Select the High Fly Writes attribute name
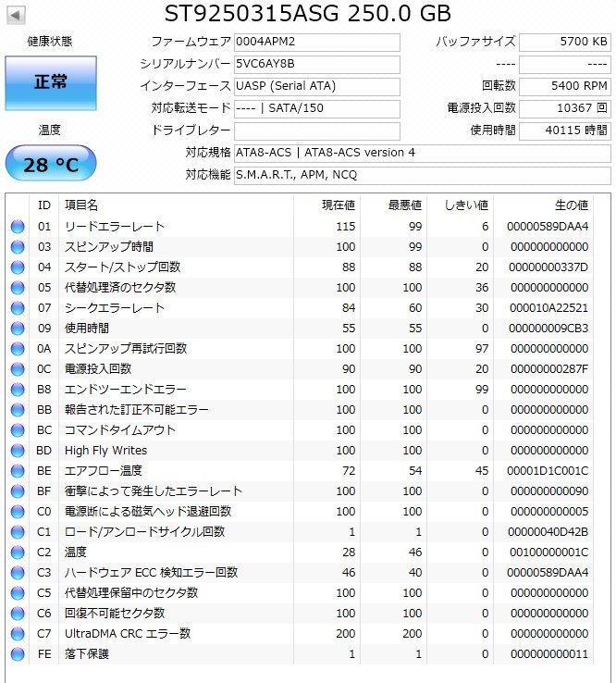 tap(105, 451)
